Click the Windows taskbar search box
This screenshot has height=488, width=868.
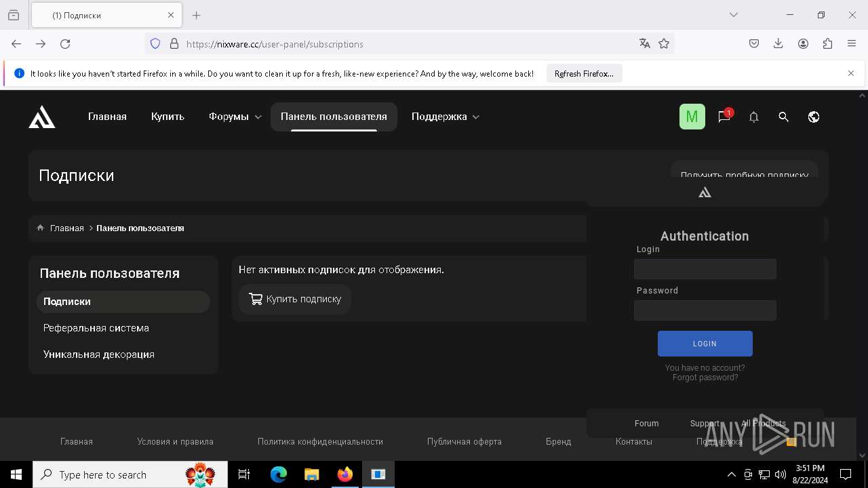(x=130, y=474)
